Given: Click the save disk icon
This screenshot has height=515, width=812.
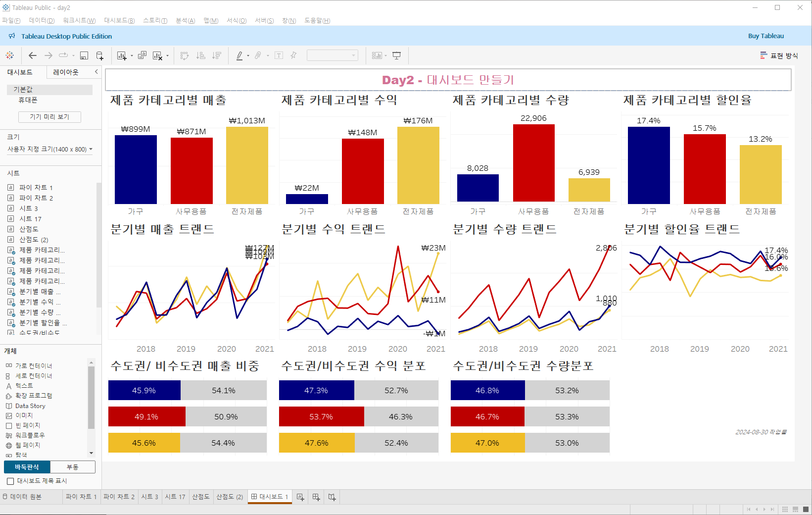Looking at the screenshot, I should pos(84,55).
